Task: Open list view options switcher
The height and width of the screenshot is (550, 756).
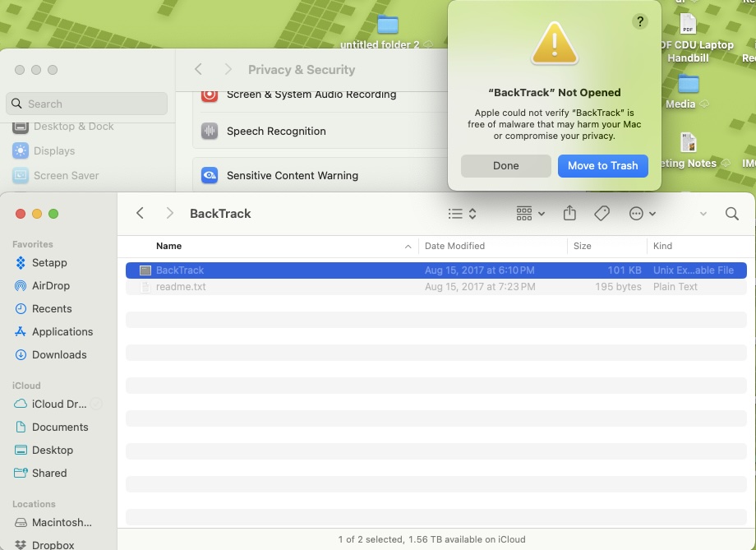Action: point(462,214)
